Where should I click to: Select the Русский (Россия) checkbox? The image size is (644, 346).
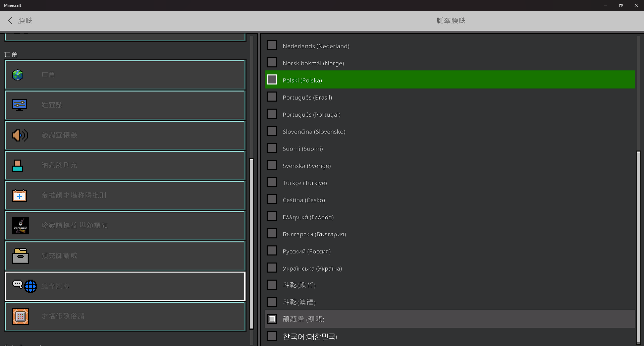[x=272, y=251]
